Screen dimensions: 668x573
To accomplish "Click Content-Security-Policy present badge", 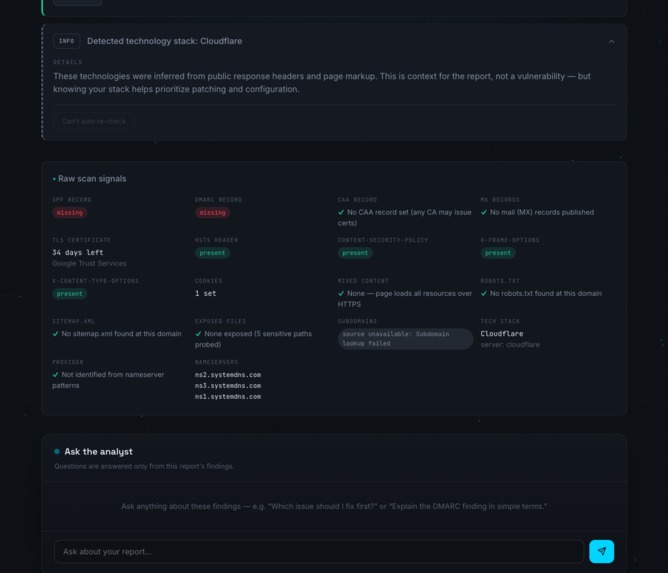I will click(355, 253).
